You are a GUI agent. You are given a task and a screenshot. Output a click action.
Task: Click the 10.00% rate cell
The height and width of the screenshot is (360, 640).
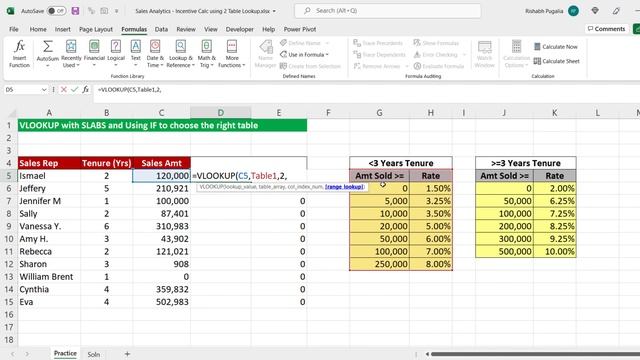pyautogui.click(x=554, y=251)
